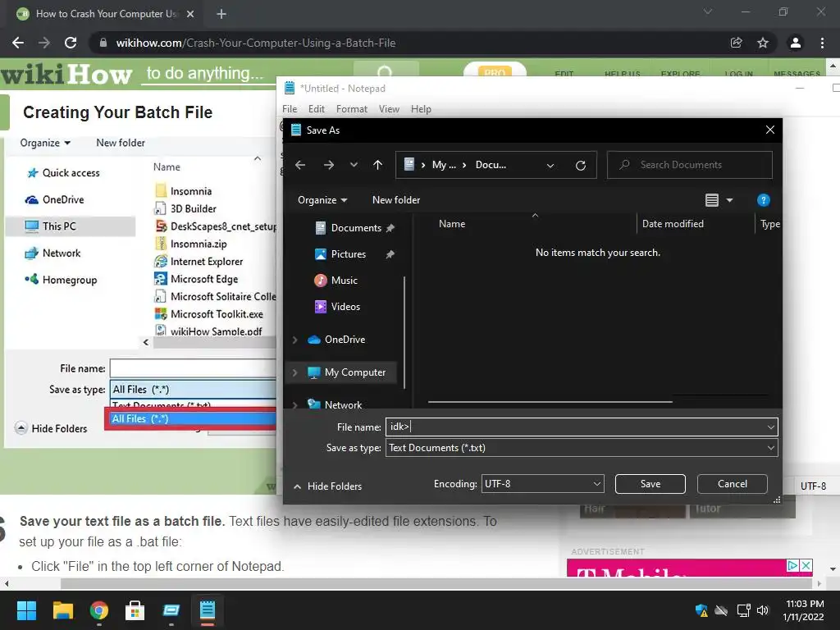Select Videos in Save As sidebar
The width and height of the screenshot is (840, 630).
[x=345, y=307]
